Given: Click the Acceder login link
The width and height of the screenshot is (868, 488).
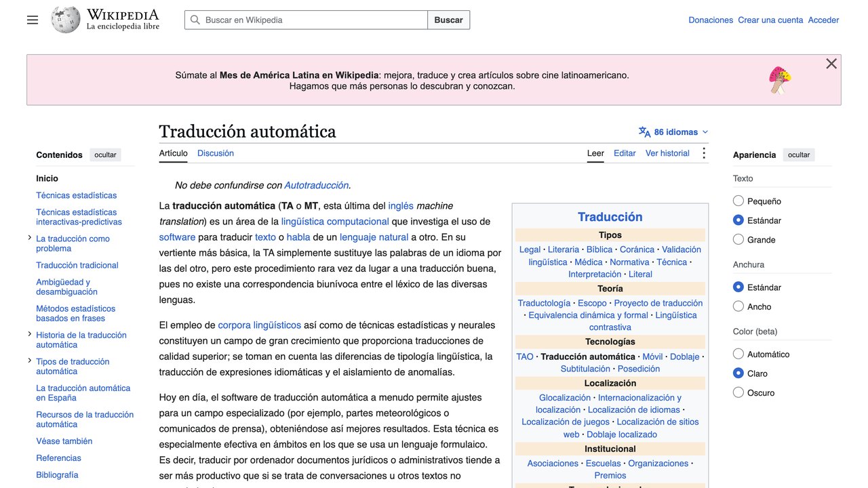Looking at the screenshot, I should pos(823,20).
